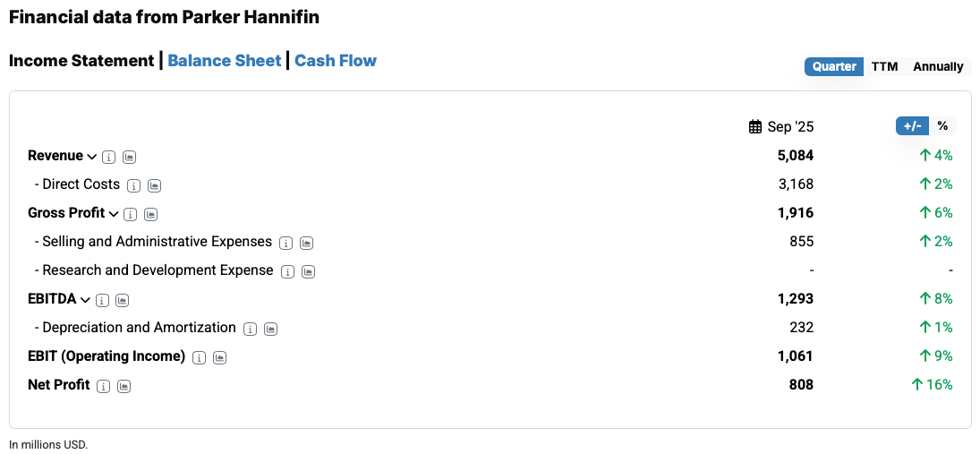Open chart for Selling and Administrative Expenses
Viewport: 980px width, 454px height.
[x=307, y=243]
